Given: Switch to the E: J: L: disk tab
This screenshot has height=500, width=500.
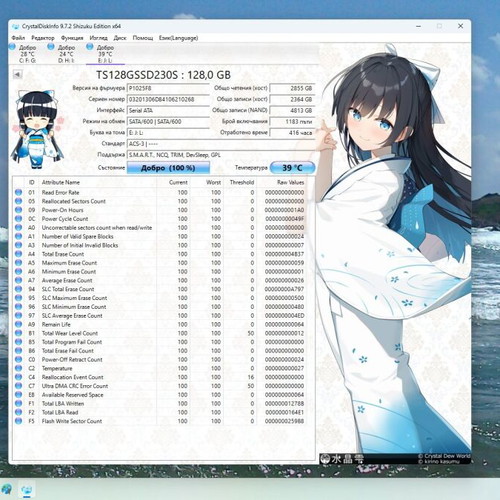Looking at the screenshot, I should pos(105,54).
